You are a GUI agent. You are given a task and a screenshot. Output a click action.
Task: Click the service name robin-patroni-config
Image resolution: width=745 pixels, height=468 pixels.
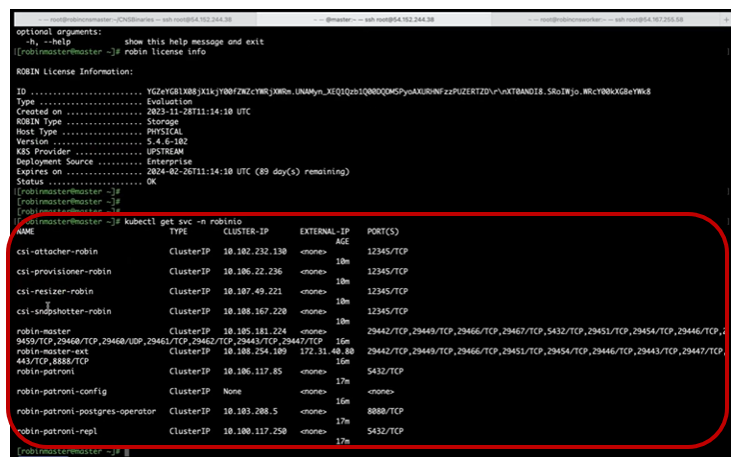[x=61, y=392]
